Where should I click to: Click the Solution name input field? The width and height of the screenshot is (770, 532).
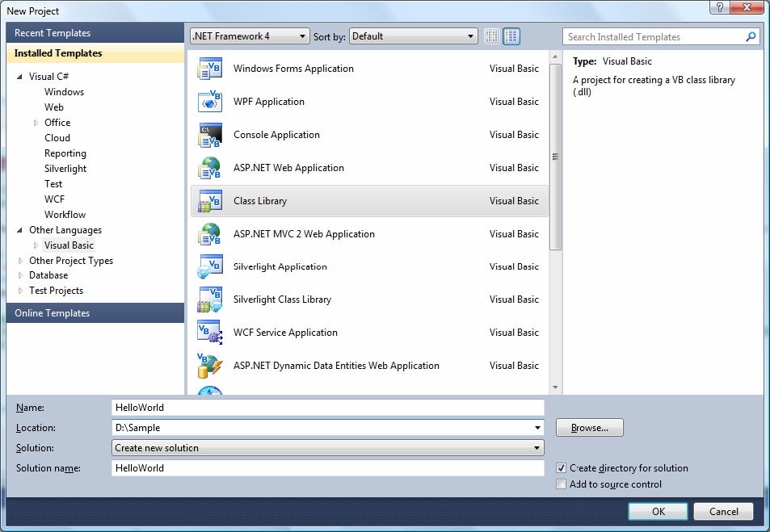pos(328,468)
